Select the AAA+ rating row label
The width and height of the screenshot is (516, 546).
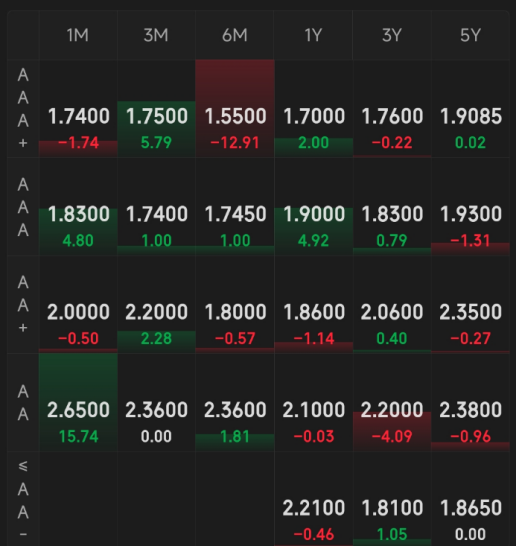tap(23, 109)
